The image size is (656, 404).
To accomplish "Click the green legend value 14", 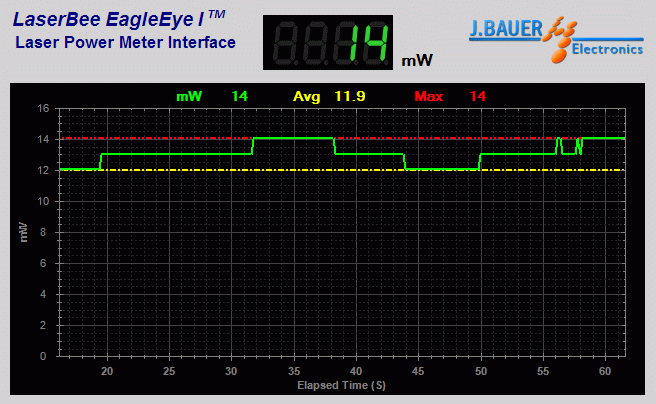I will coord(240,96).
